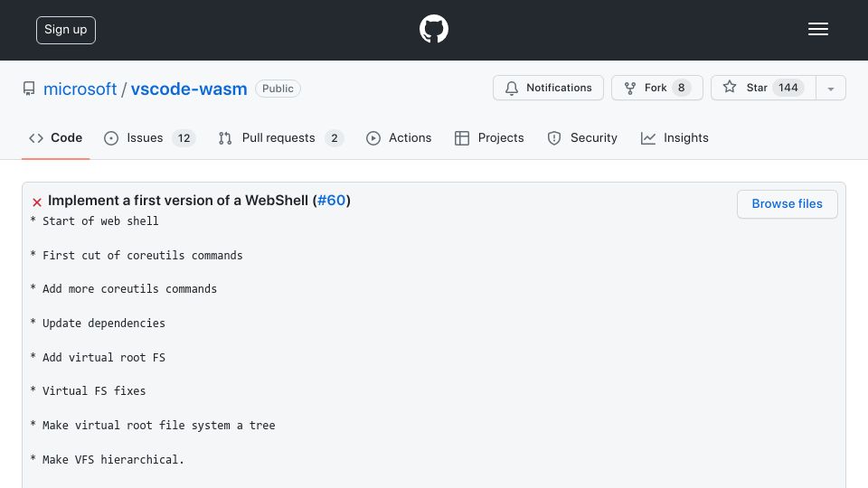Click the line "Make VFS hierarchical."
868x488 pixels.
pos(114,460)
